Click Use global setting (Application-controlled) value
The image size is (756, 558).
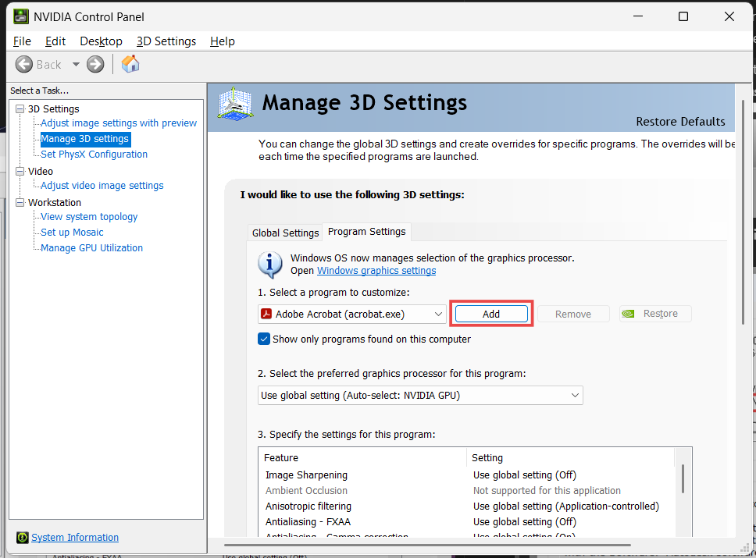[566, 506]
